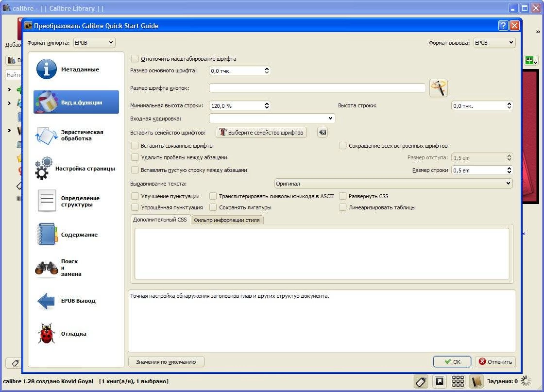Toggle Транслитерировать символы юникода в ASCII

click(213, 196)
